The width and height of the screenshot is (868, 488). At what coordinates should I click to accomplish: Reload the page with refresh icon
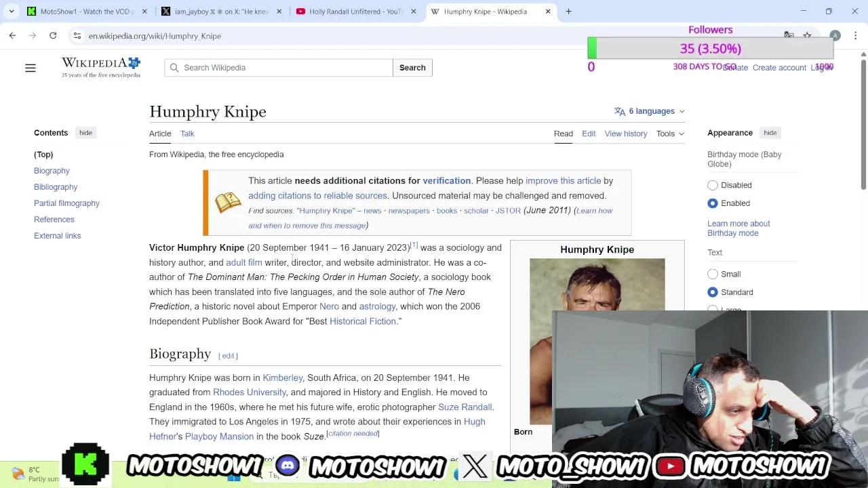coord(53,35)
